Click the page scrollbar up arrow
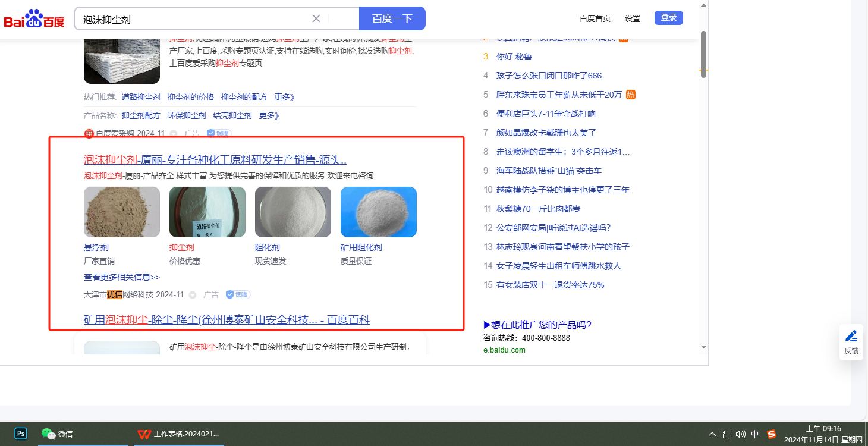 pos(703,5)
